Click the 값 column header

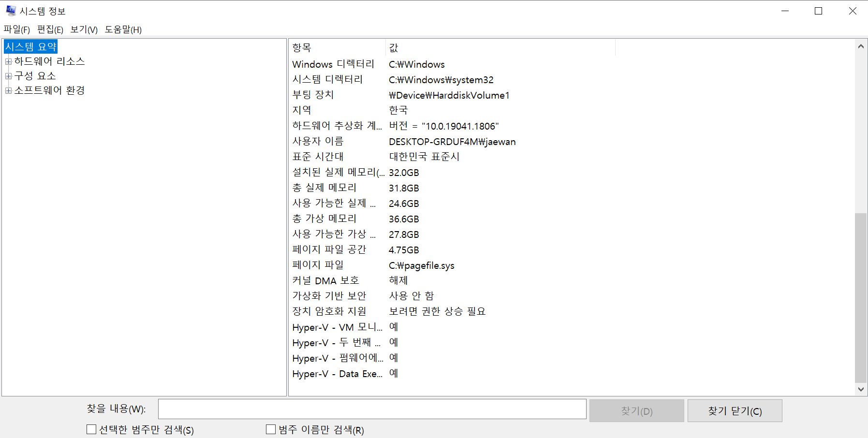(500, 48)
